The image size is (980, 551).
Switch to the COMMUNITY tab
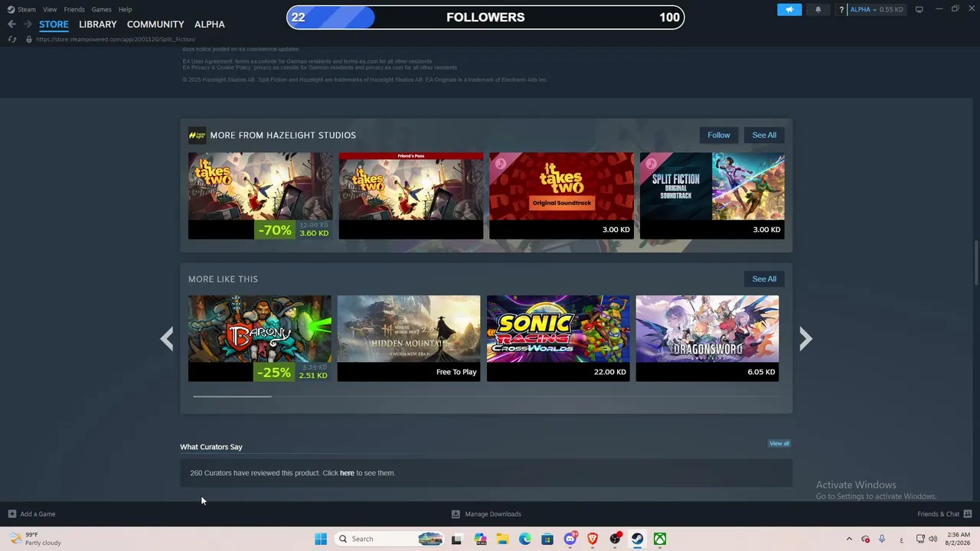click(155, 24)
